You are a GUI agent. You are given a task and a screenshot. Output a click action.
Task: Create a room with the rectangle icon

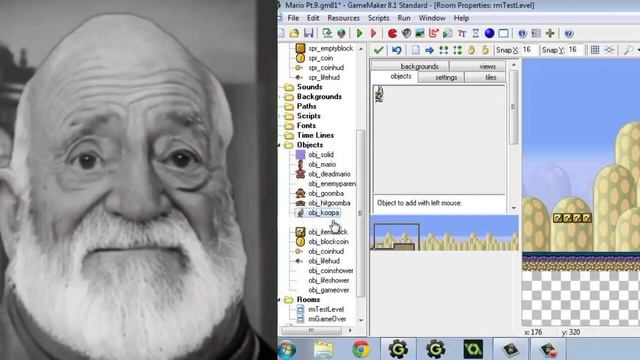pyautogui.click(x=504, y=33)
